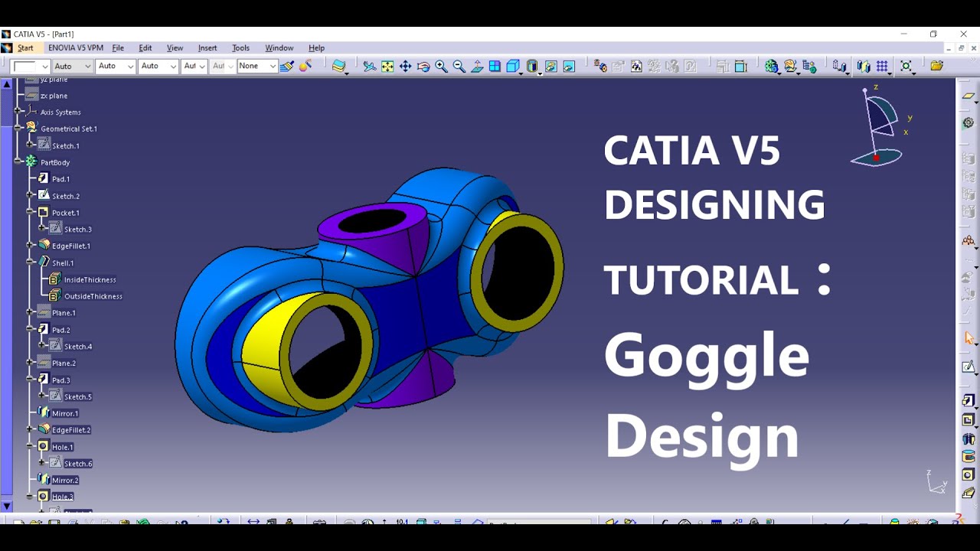Image resolution: width=980 pixels, height=551 pixels.
Task: Expand the Axis Systems node
Action: 17,112
